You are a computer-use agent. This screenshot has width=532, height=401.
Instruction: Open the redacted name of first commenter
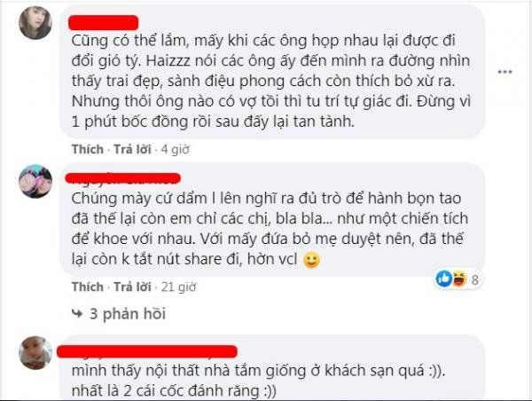tap(104, 22)
